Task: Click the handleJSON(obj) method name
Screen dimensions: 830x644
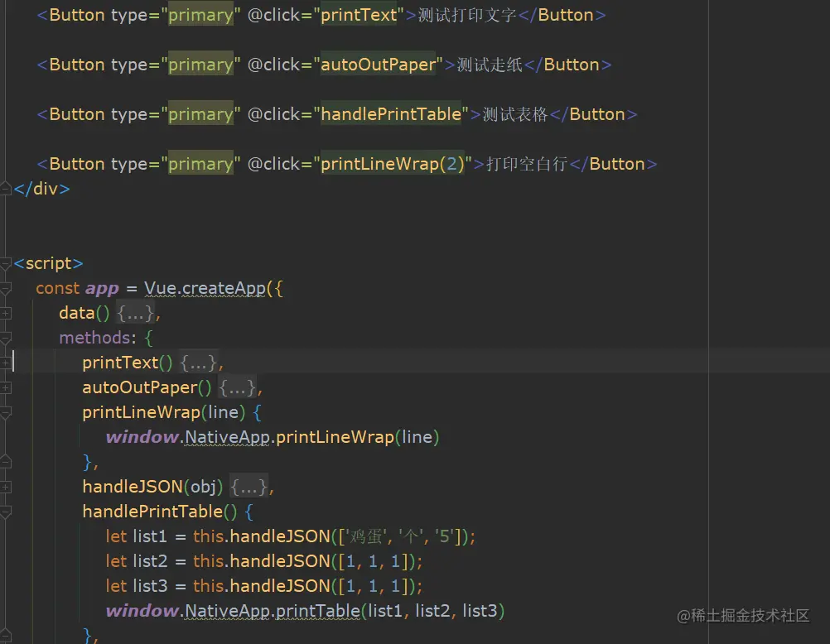Action: point(152,486)
